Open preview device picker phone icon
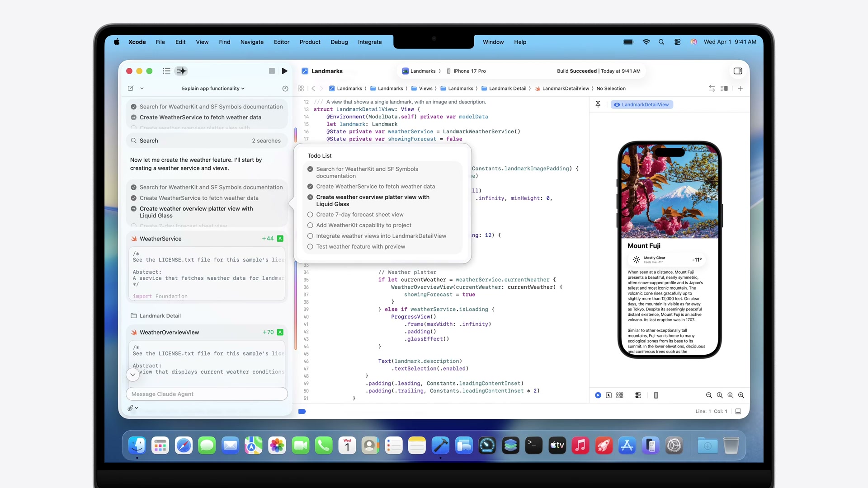The image size is (868, 488). click(656, 395)
